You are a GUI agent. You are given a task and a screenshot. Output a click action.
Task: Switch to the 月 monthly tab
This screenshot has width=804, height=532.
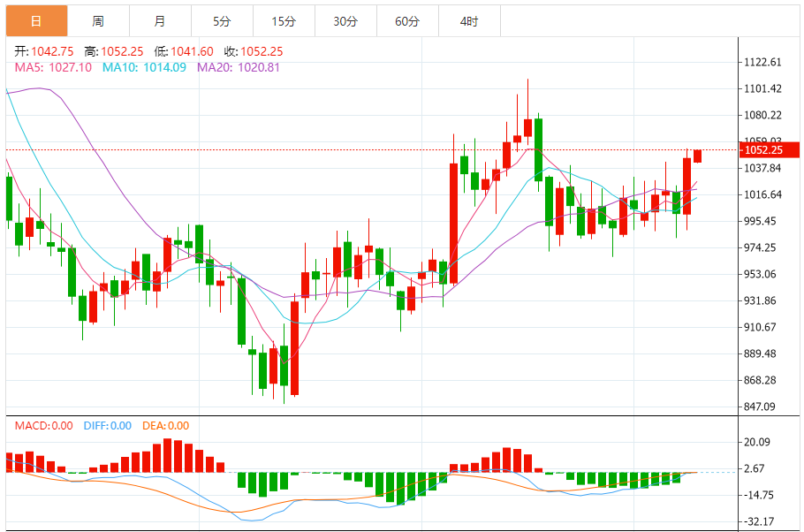[160, 21]
